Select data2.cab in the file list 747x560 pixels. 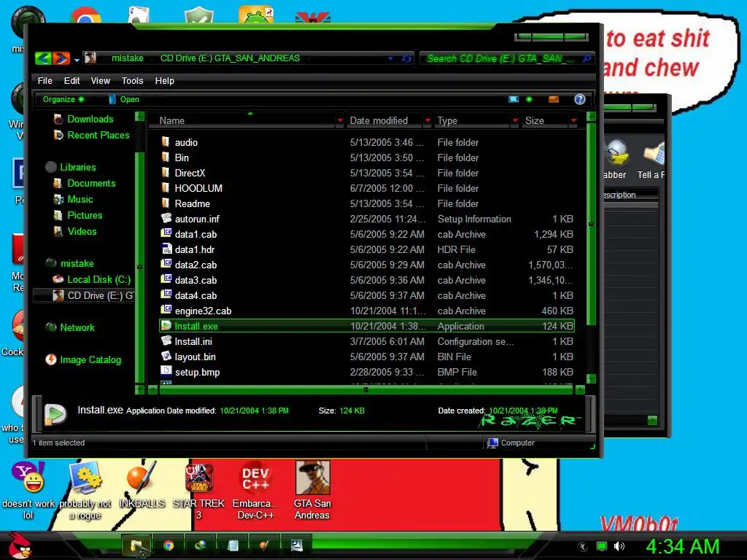pos(196,265)
